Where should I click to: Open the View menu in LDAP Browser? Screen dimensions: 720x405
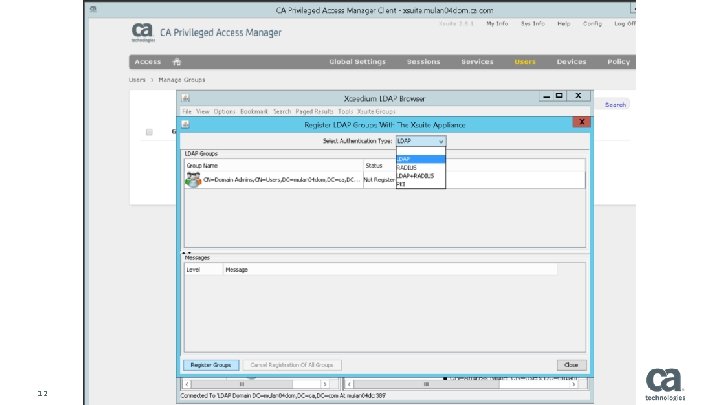click(202, 112)
